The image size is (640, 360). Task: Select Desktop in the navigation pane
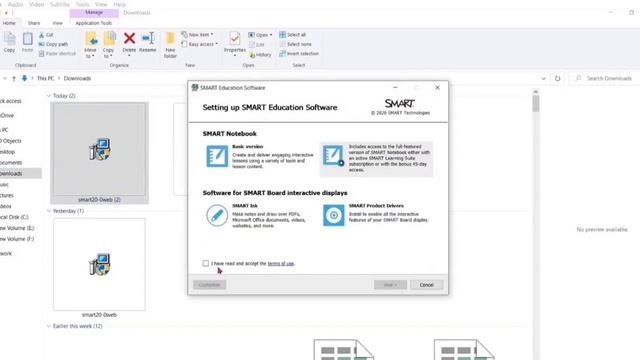click(8, 152)
